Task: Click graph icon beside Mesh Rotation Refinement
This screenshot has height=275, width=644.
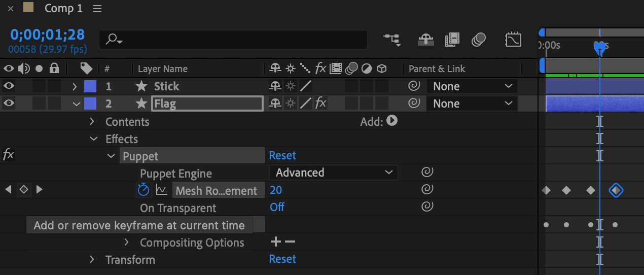Action: 161,190
